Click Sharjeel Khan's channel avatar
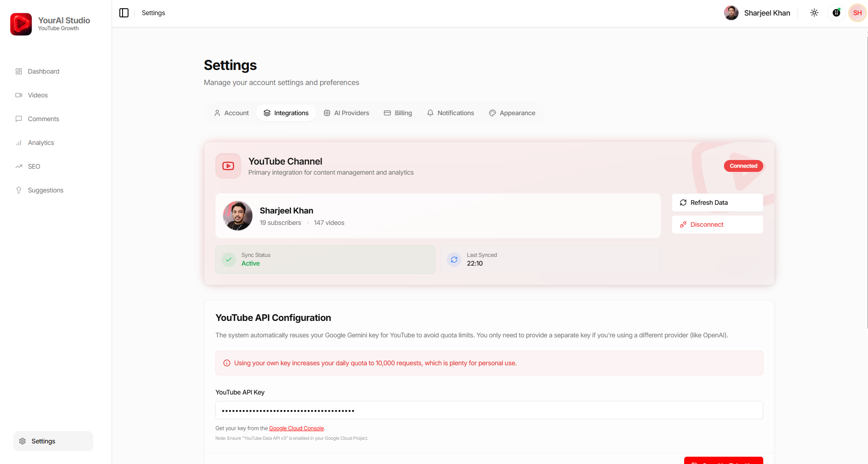Image resolution: width=868 pixels, height=464 pixels. (237, 215)
